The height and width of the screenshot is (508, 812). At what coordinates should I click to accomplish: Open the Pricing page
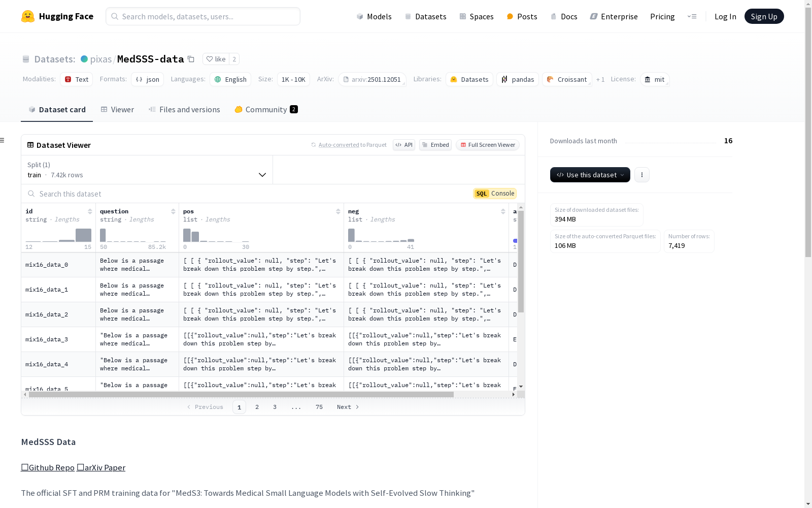(x=662, y=16)
